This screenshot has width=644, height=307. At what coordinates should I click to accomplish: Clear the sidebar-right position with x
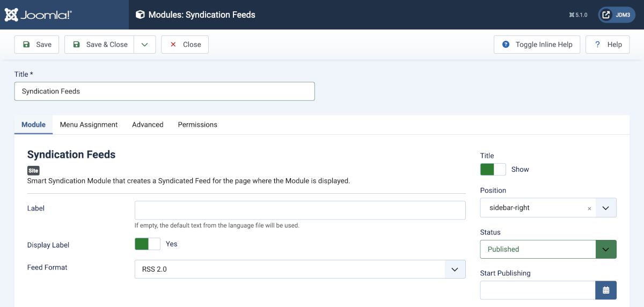(589, 209)
